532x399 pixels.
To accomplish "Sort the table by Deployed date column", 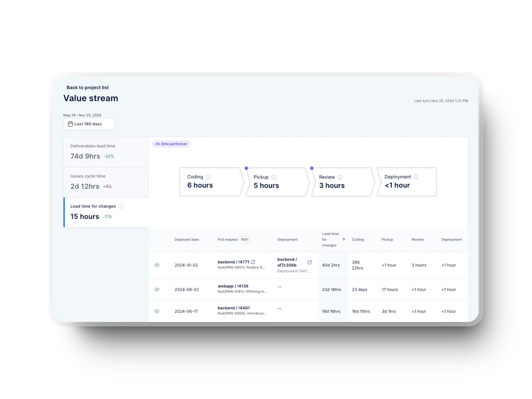I will [187, 239].
